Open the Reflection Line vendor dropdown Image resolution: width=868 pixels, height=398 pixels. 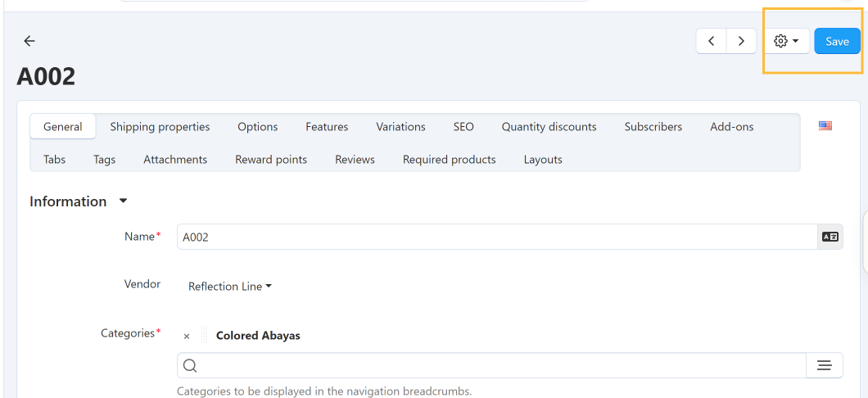pos(230,287)
